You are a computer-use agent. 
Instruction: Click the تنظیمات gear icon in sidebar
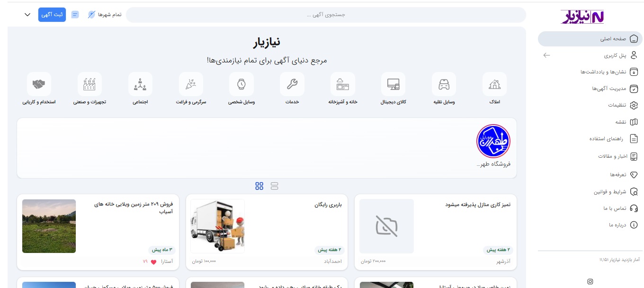tap(634, 105)
